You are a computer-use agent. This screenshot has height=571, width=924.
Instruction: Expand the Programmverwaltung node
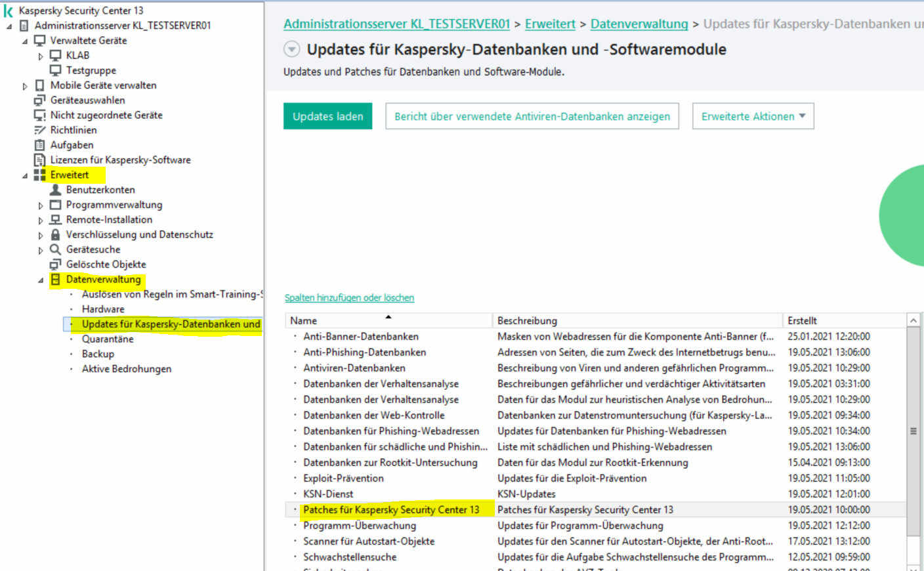click(x=41, y=205)
